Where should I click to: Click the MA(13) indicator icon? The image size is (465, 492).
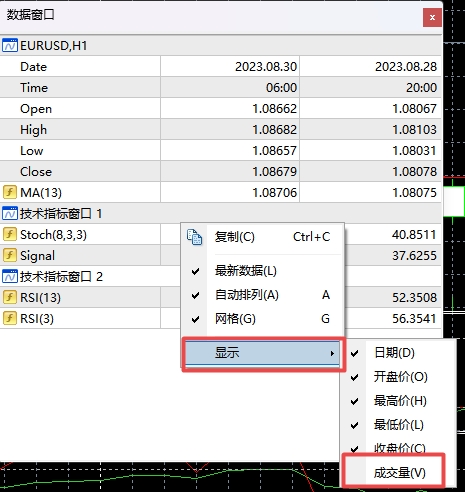click(x=10, y=192)
